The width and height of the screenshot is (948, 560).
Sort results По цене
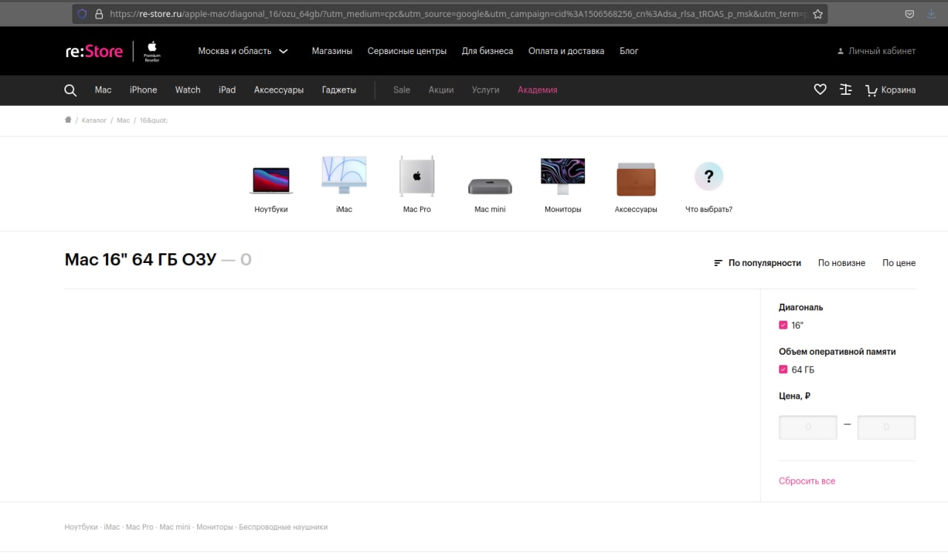[898, 263]
